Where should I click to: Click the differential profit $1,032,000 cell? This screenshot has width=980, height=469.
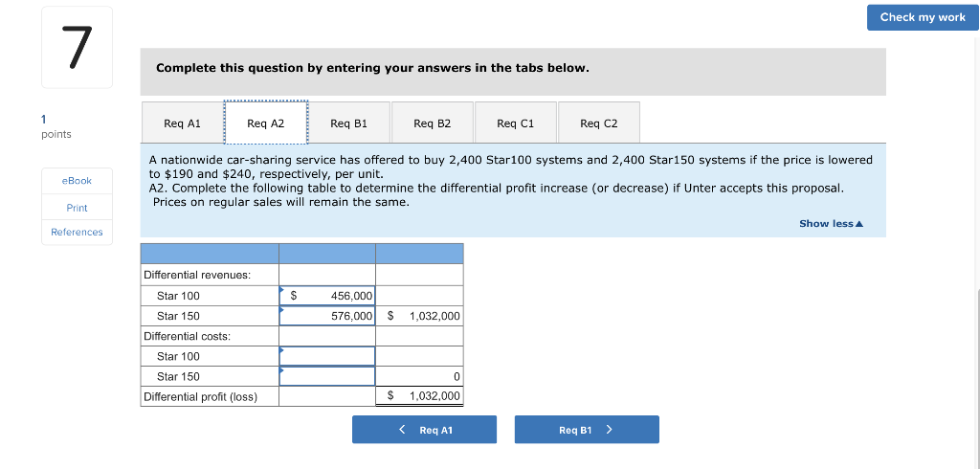pyautogui.click(x=419, y=396)
